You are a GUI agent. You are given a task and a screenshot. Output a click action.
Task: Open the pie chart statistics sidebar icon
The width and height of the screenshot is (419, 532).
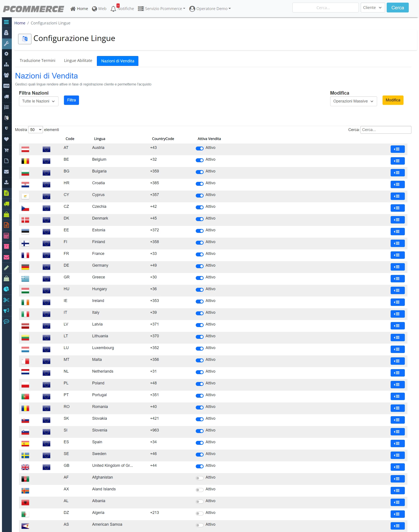tap(6, 289)
